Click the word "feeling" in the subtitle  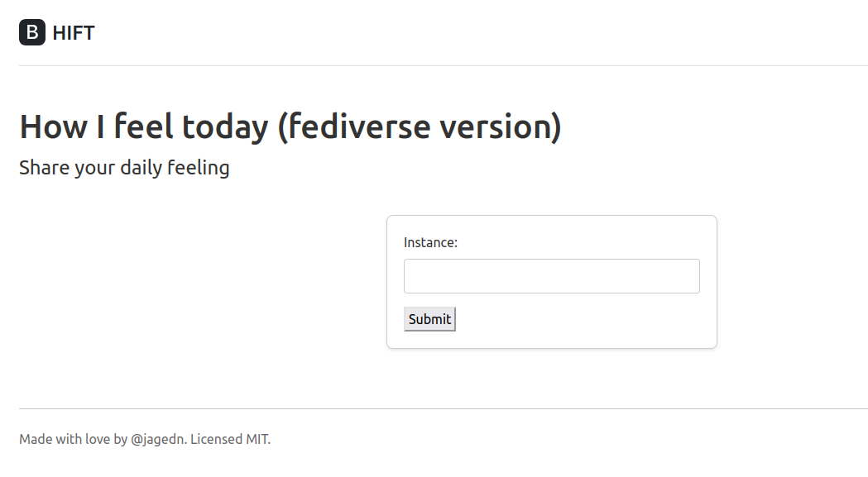tap(198, 168)
